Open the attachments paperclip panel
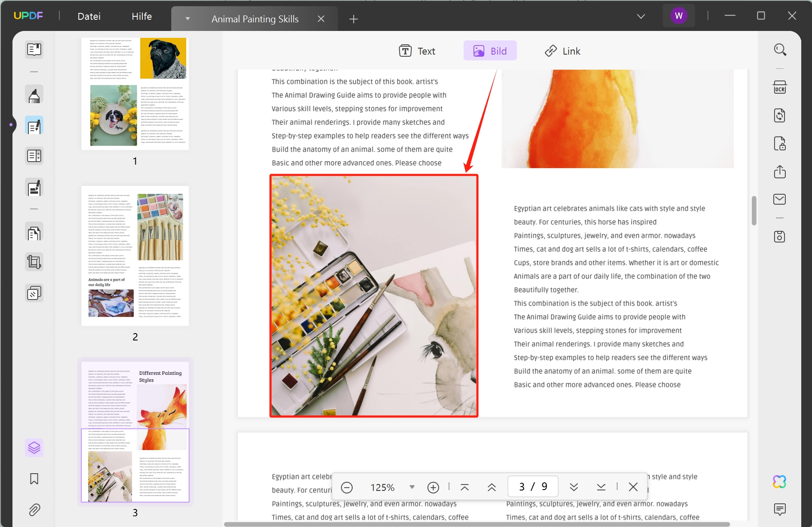 pyautogui.click(x=34, y=510)
